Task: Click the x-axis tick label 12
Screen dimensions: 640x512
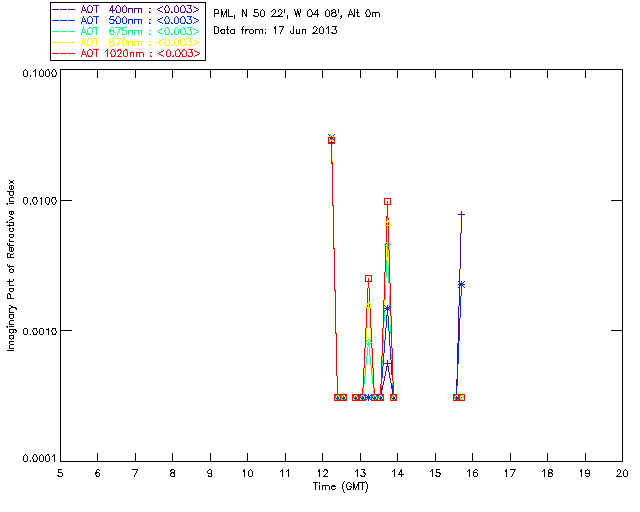Action: (322, 473)
